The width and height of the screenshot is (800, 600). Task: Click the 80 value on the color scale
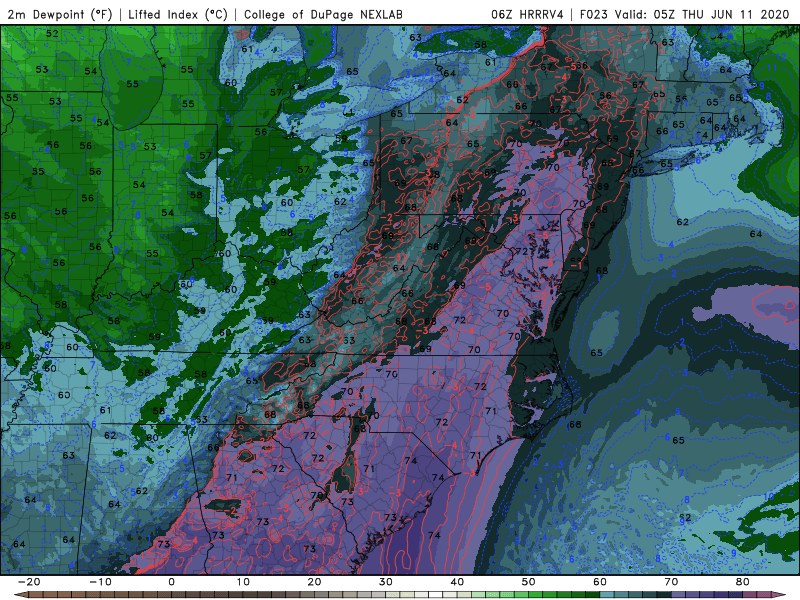pyautogui.click(x=743, y=582)
